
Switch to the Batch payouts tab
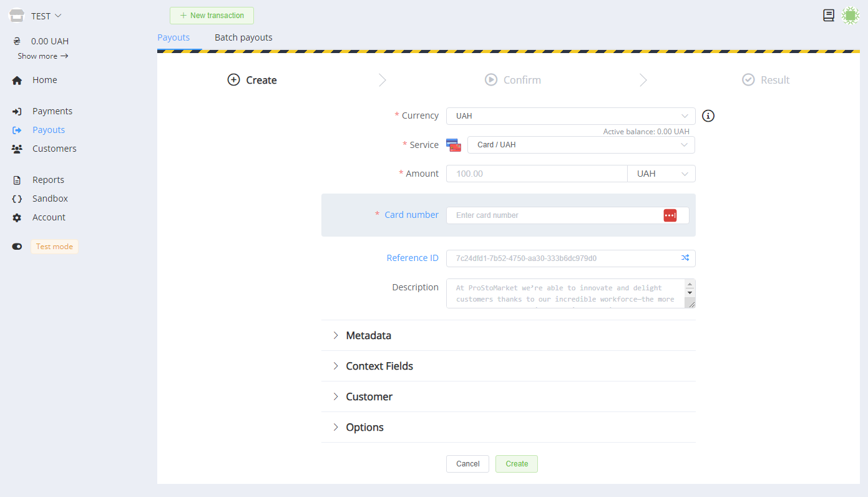click(x=243, y=37)
